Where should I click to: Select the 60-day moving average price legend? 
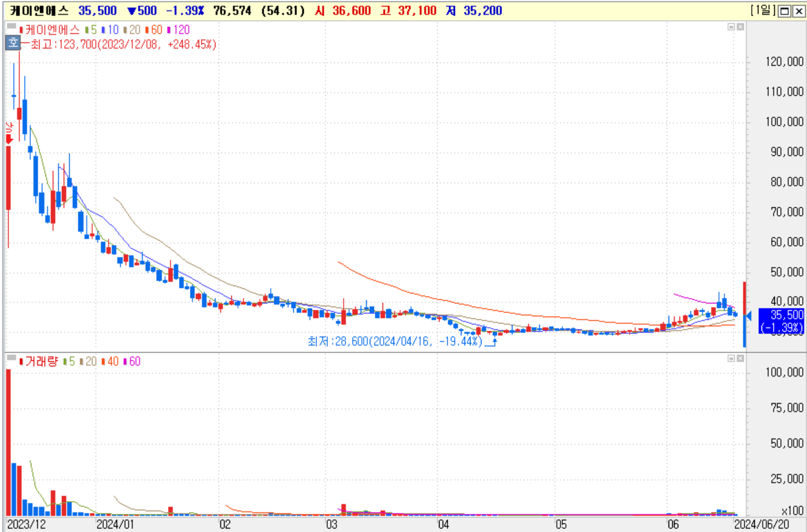click(x=154, y=29)
